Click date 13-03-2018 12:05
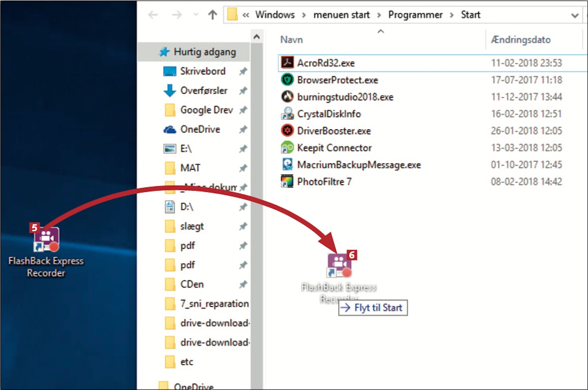 coord(526,148)
